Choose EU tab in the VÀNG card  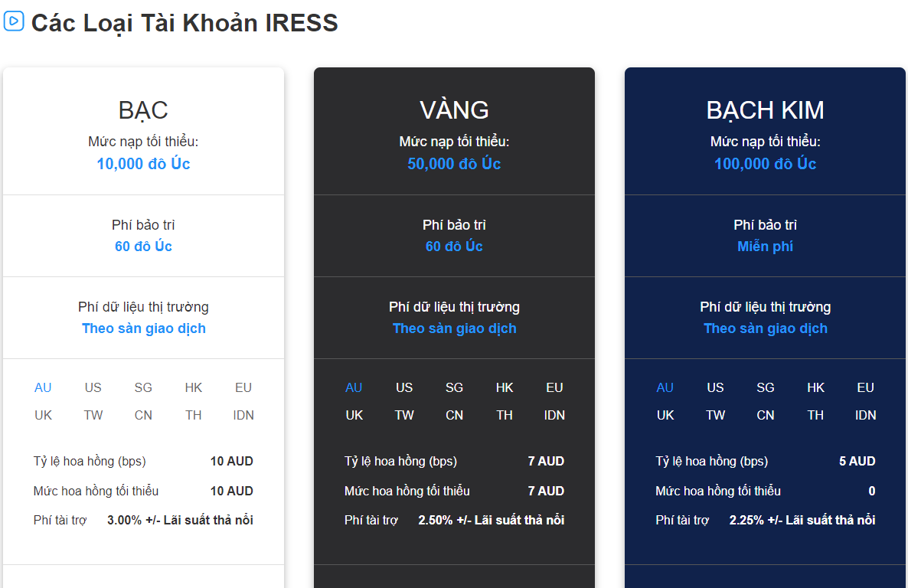555,387
